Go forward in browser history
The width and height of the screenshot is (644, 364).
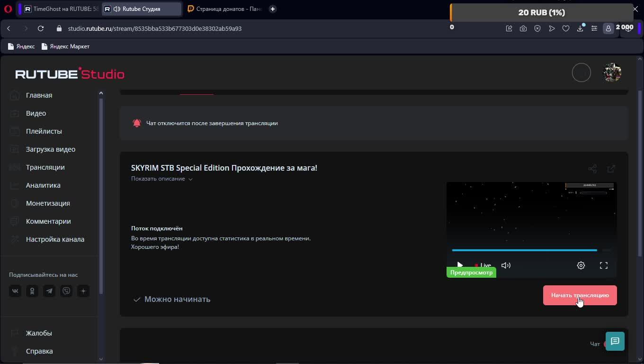coord(26,28)
